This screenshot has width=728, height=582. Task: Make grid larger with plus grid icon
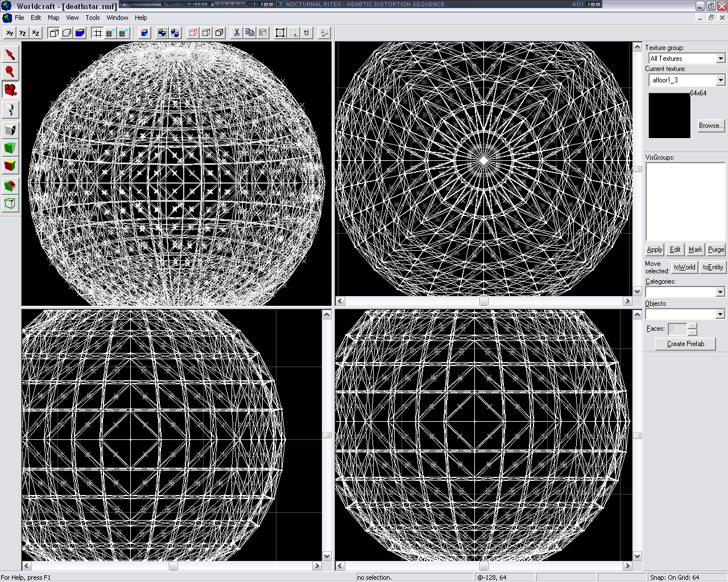pos(123,33)
